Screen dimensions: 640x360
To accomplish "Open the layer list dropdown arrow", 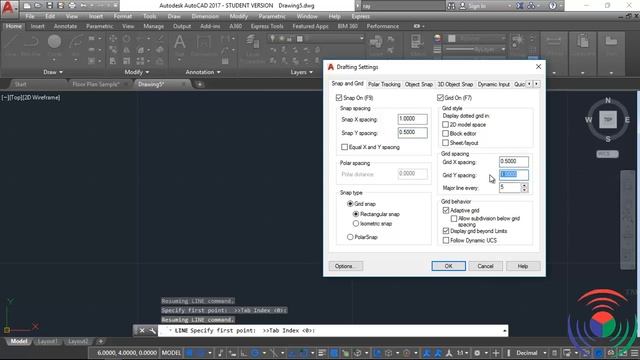I will pos(361,38).
